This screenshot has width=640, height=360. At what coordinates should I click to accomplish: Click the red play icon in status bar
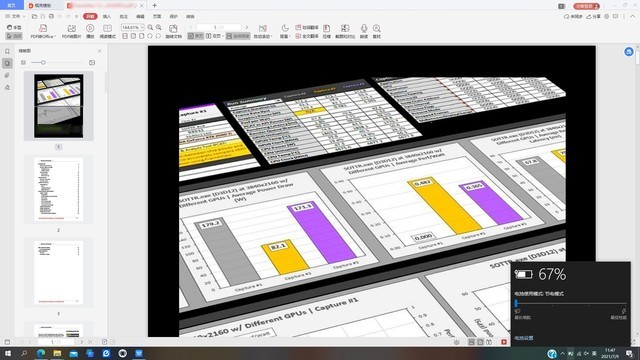[504, 342]
